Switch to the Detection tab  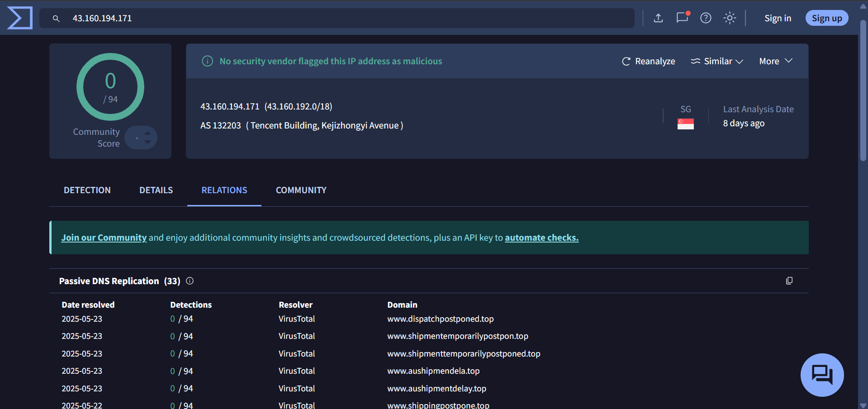pos(87,190)
